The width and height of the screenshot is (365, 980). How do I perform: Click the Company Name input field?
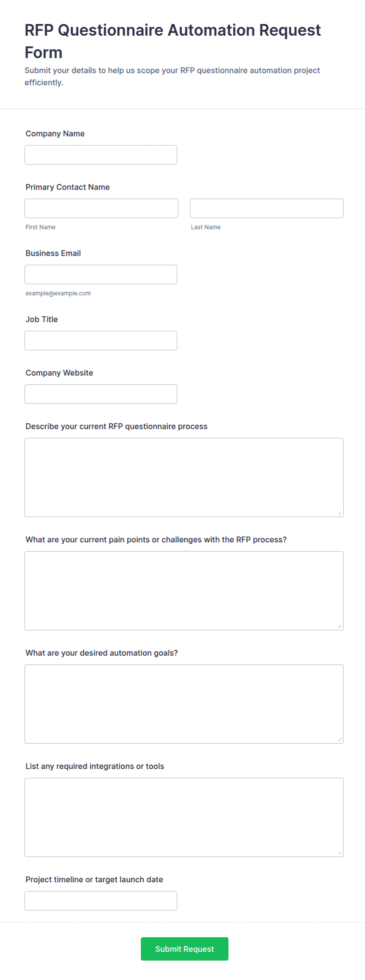pos(101,155)
